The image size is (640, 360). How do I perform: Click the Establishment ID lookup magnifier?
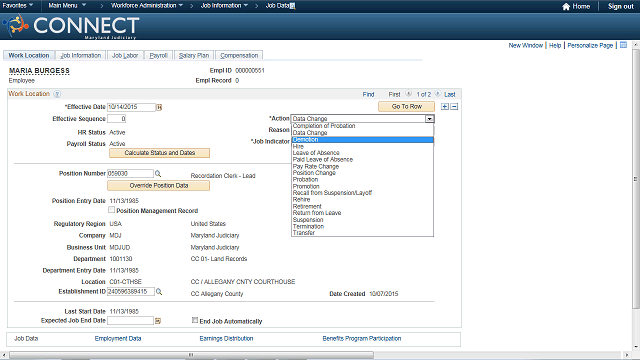pyautogui.click(x=159, y=292)
